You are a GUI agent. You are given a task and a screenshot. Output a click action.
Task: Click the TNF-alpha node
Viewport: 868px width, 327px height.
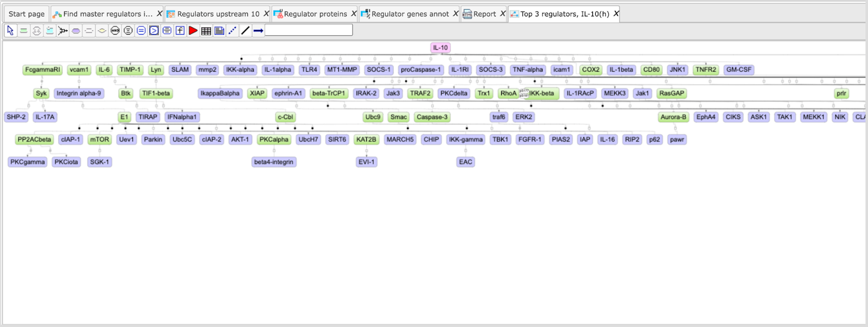click(x=527, y=70)
